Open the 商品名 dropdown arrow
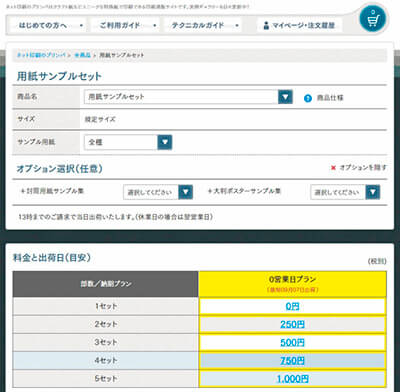The width and height of the screenshot is (400, 392). tap(285, 97)
